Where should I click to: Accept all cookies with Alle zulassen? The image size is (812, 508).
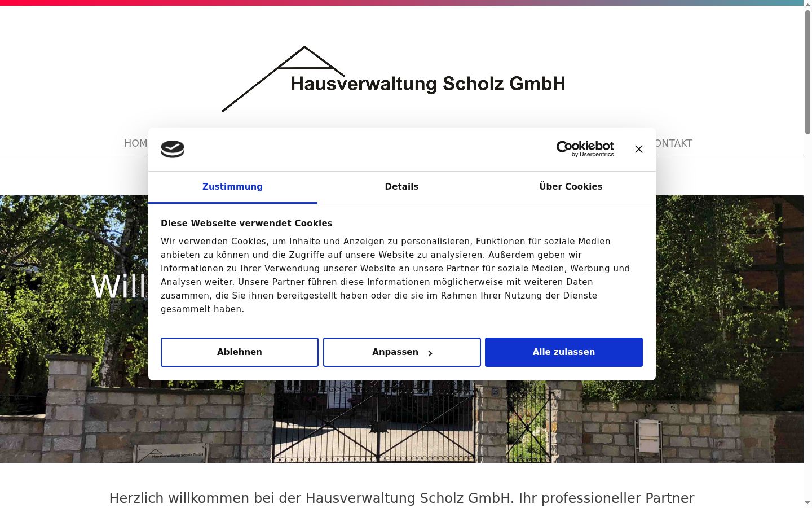coord(564,352)
